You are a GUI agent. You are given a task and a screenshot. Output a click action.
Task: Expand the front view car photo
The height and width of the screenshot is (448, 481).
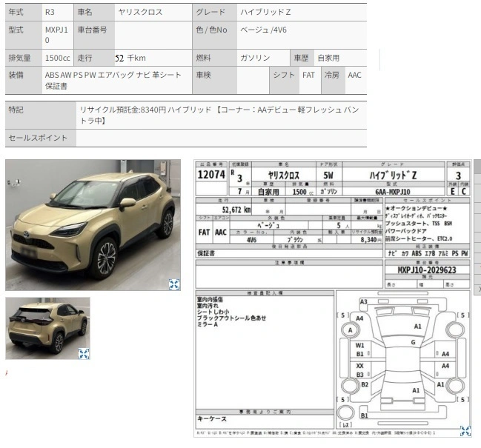pos(174,284)
